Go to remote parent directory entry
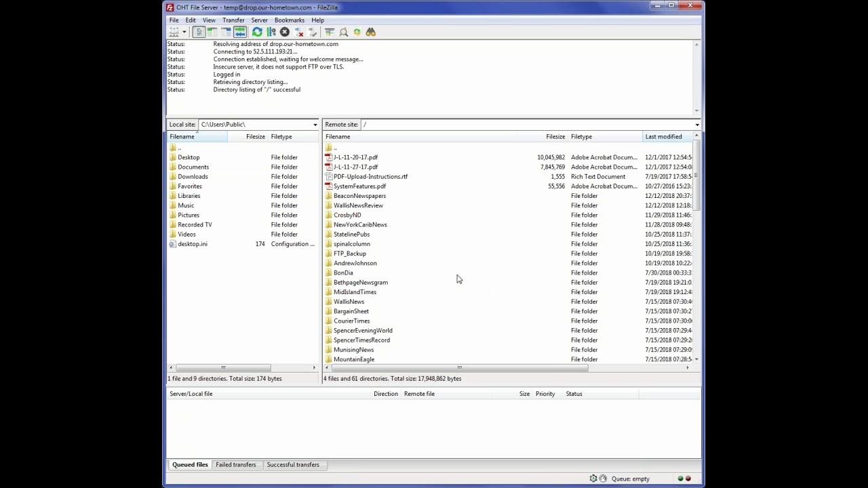Screen dimensions: 868x488 tap(335, 148)
